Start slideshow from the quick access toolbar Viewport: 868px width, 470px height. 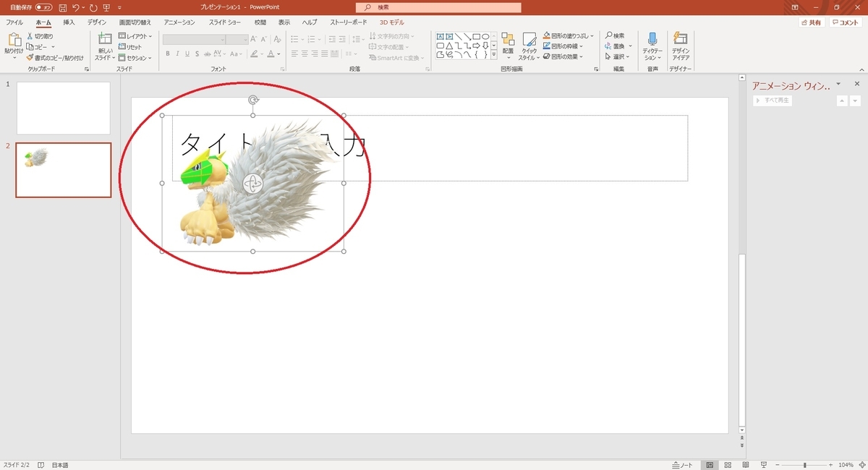click(107, 7)
